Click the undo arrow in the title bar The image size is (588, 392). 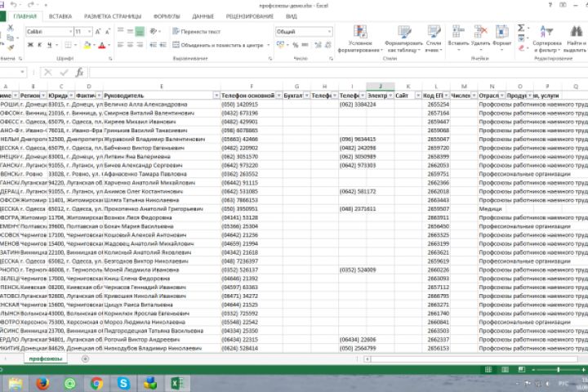click(x=14, y=5)
